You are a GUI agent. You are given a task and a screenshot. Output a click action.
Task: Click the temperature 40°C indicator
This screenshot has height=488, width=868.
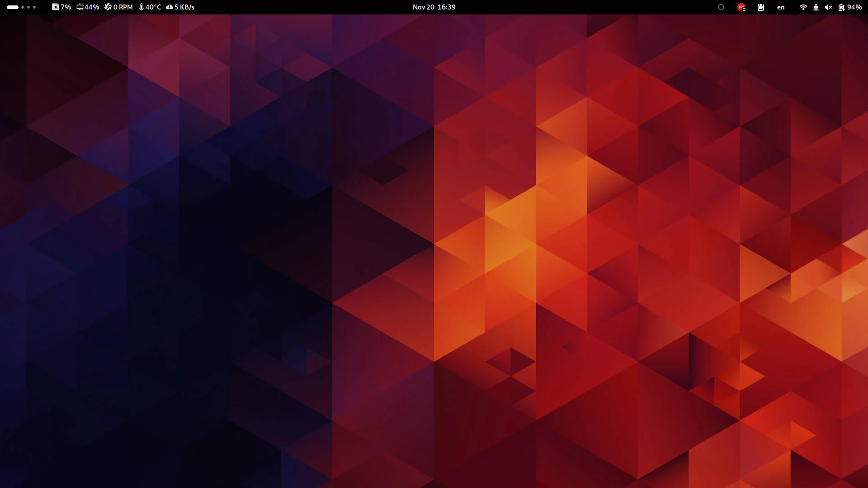(150, 7)
